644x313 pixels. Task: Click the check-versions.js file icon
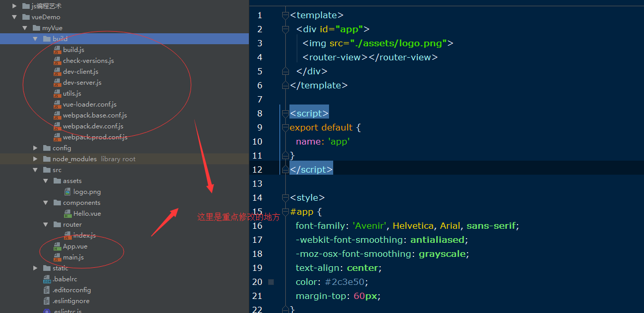click(57, 61)
